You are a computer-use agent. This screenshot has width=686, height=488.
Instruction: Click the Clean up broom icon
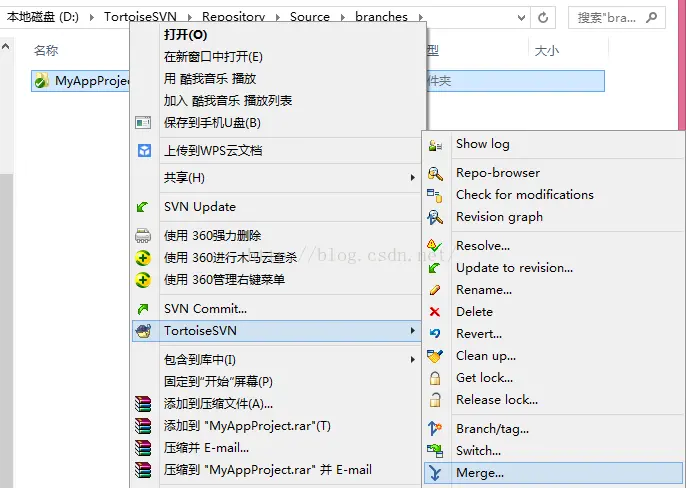click(435, 356)
